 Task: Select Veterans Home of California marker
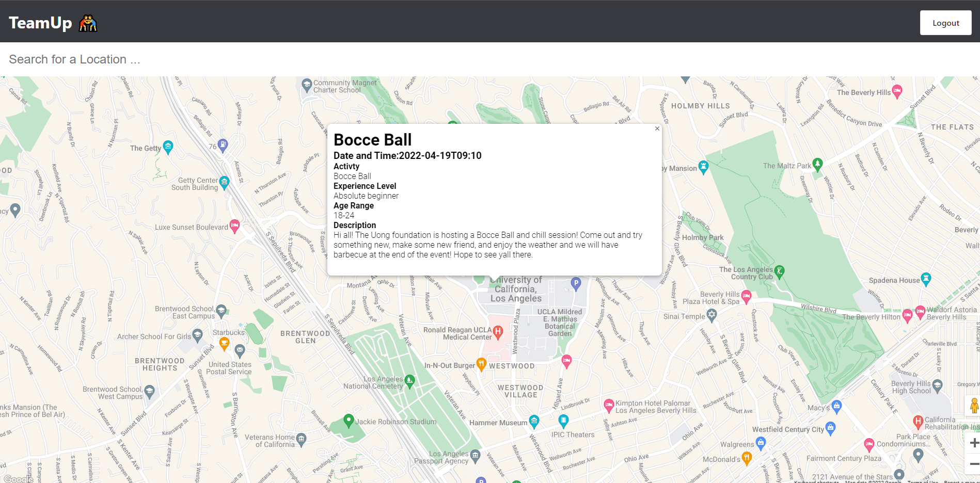coord(302,440)
